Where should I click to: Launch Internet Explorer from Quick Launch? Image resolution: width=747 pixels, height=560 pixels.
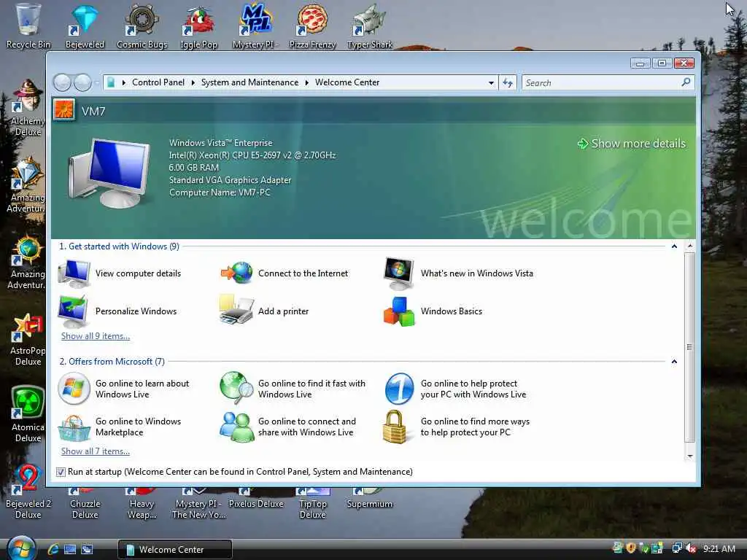click(x=53, y=549)
